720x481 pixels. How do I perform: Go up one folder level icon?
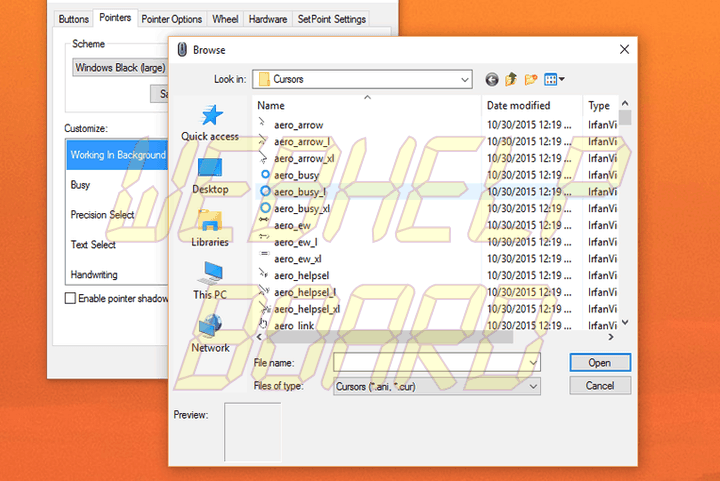pyautogui.click(x=511, y=79)
